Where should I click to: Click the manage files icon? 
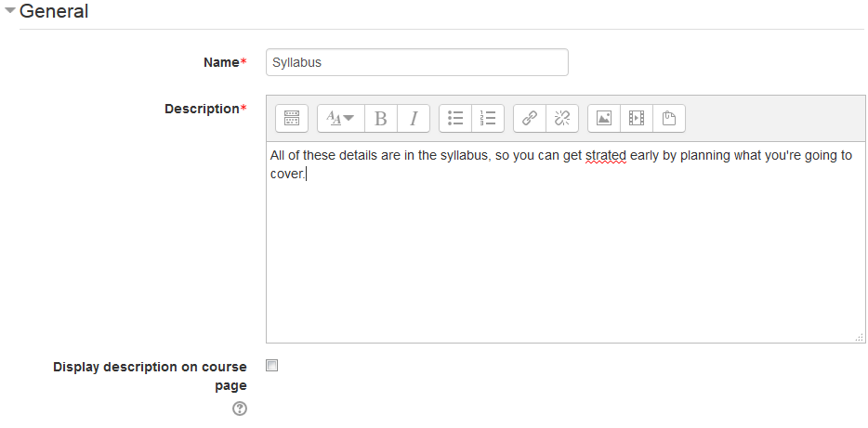pos(669,118)
